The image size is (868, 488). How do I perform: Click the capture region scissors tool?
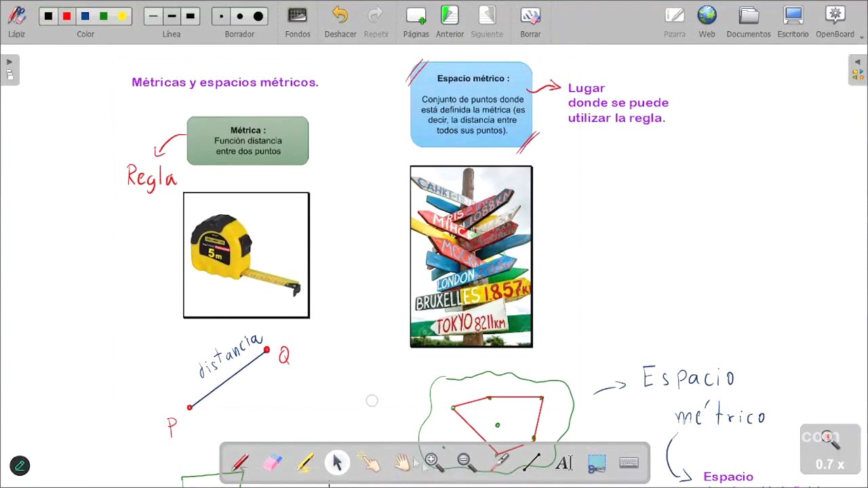[596, 462]
